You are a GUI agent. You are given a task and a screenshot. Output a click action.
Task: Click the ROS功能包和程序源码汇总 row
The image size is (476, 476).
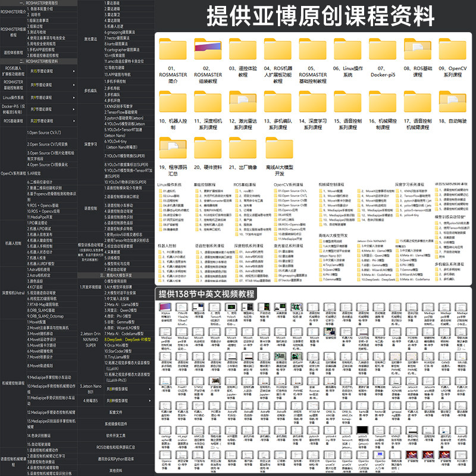coord(116,447)
